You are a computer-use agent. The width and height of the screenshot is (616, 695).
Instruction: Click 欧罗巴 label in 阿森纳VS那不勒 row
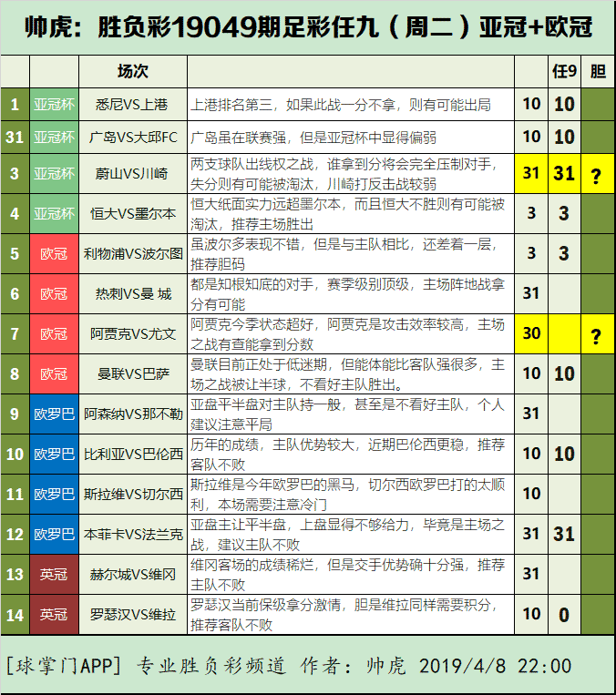click(54, 414)
